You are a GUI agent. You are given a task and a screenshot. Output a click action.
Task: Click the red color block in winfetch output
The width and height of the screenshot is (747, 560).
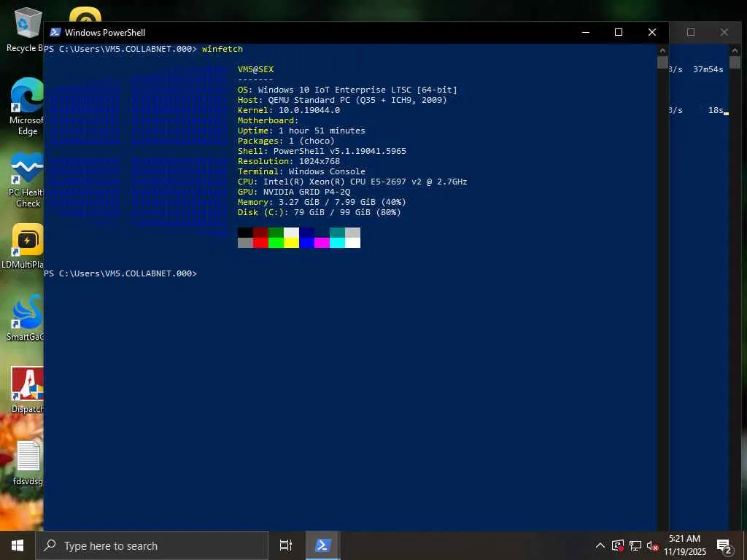point(260,243)
